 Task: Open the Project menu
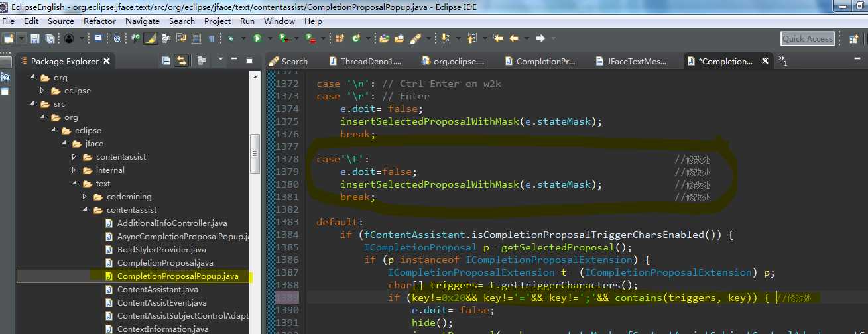(x=217, y=21)
